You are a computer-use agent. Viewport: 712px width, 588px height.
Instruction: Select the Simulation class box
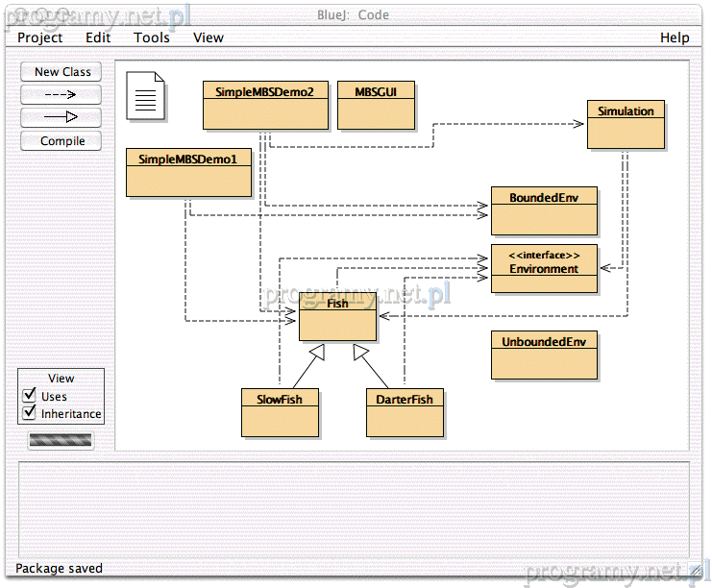coord(626,125)
